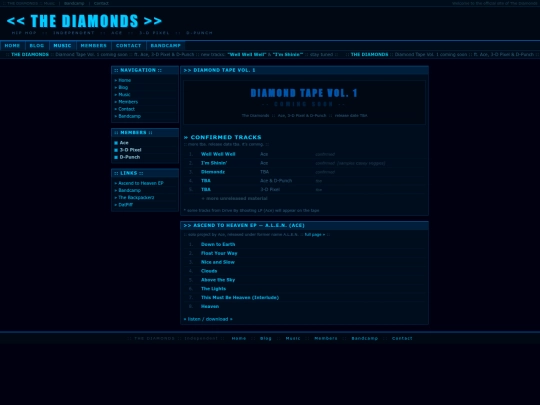
Task: Select track 'Nice and Slow'
Action: pos(218,262)
